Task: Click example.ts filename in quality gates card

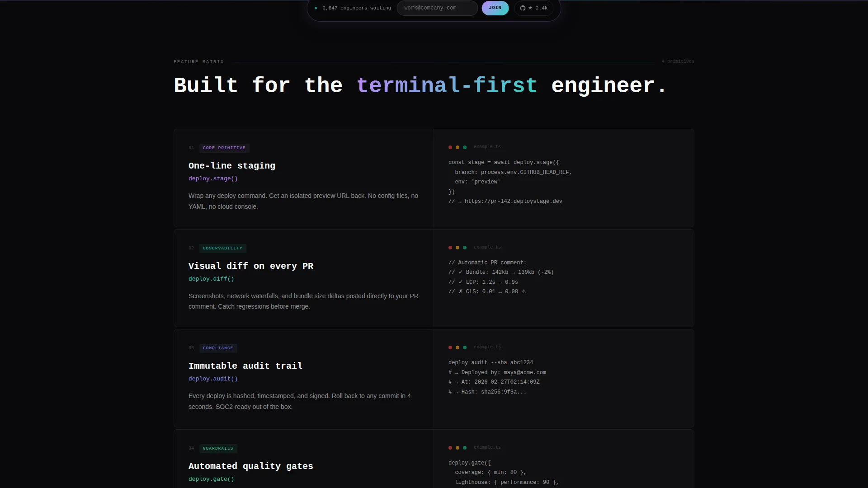Action: [x=487, y=447]
